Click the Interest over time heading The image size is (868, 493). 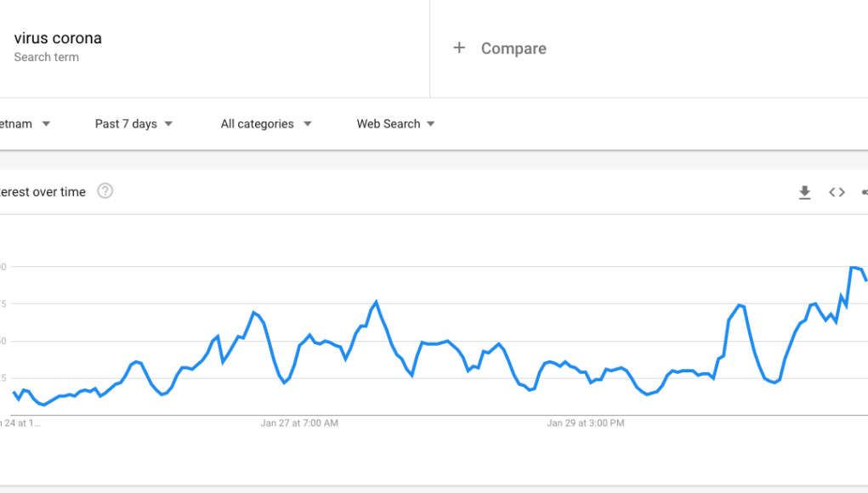(43, 192)
